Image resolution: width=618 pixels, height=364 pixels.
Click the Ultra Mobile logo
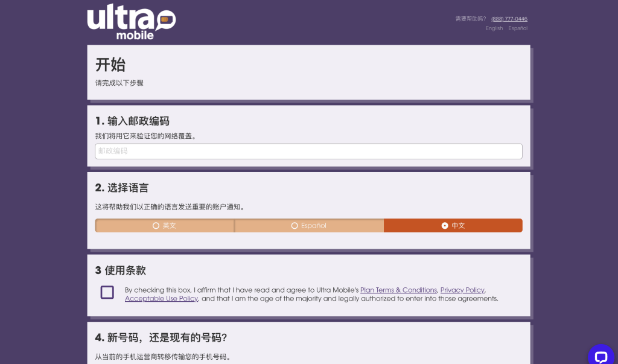(131, 22)
